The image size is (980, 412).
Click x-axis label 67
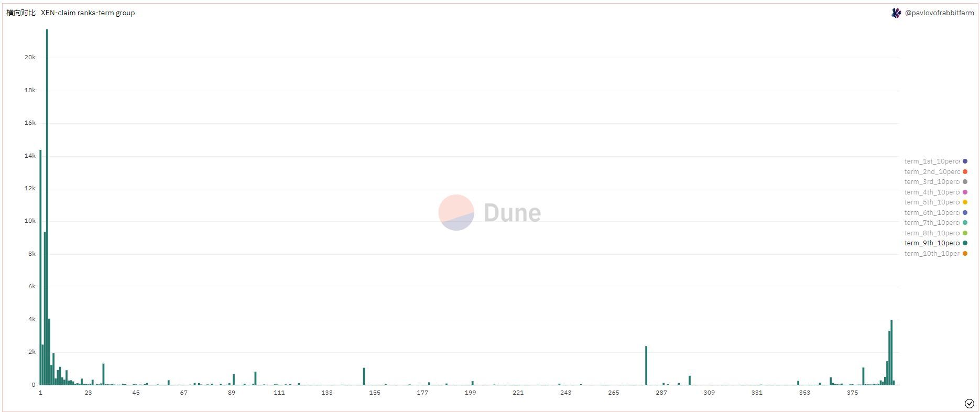coord(183,393)
